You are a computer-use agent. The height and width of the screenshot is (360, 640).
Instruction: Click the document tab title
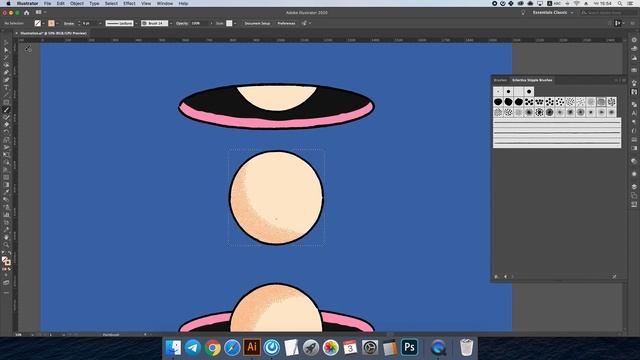[53, 33]
